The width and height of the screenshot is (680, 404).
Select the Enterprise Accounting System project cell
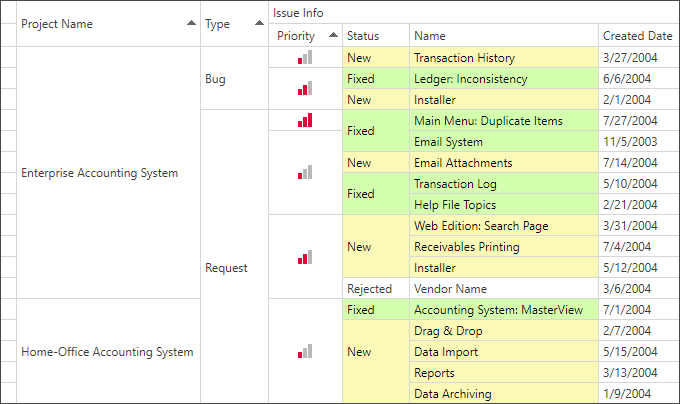coord(100,173)
